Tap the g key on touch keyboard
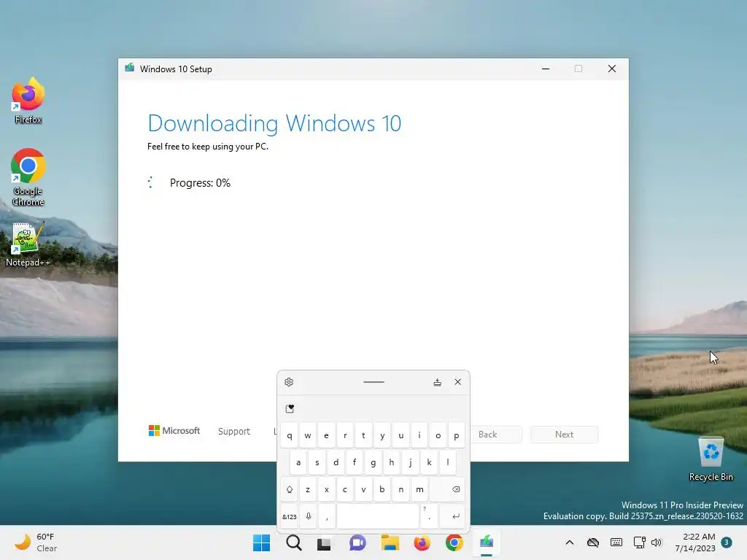This screenshot has height=560, width=747. (373, 462)
